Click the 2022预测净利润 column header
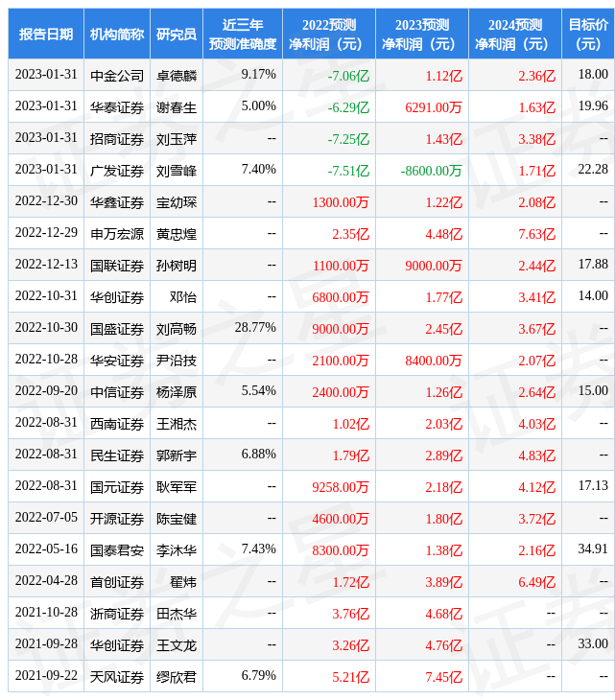This screenshot has height=700, width=615. click(329, 35)
